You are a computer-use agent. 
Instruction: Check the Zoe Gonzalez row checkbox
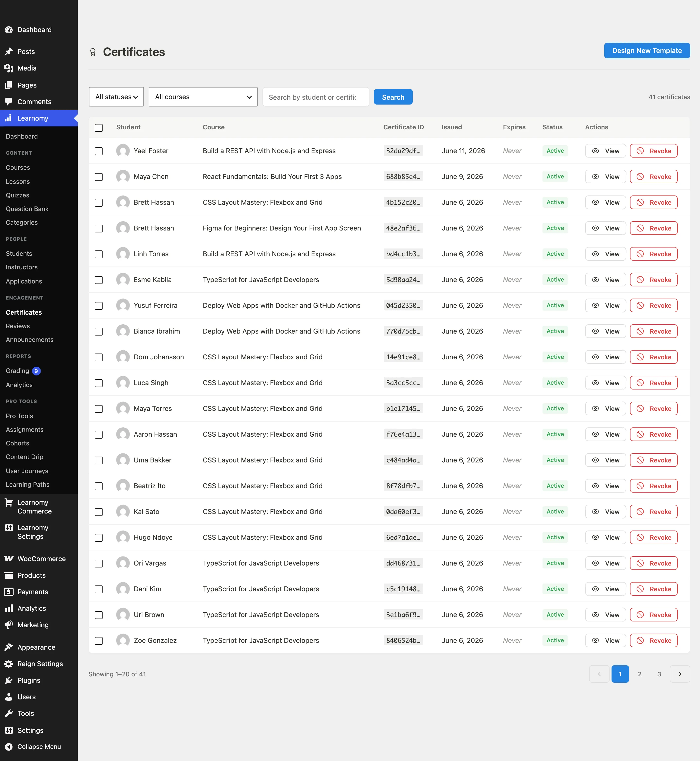tap(98, 641)
